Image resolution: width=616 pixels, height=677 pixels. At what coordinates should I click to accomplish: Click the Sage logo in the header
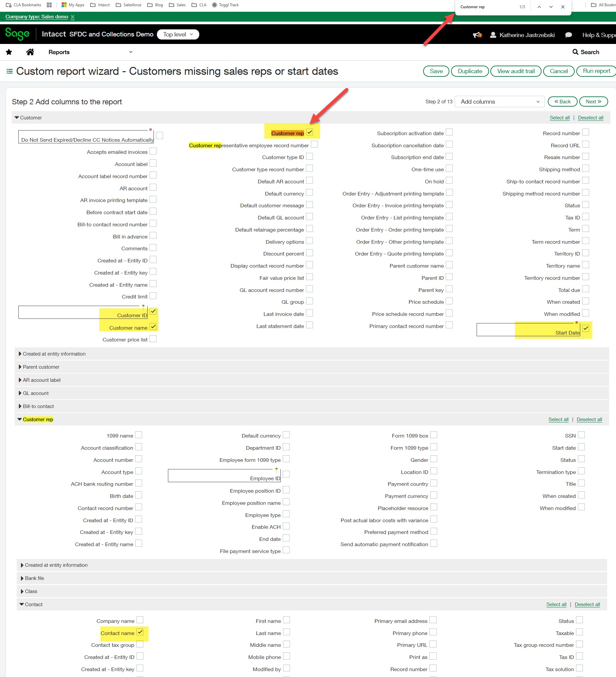(17, 33)
